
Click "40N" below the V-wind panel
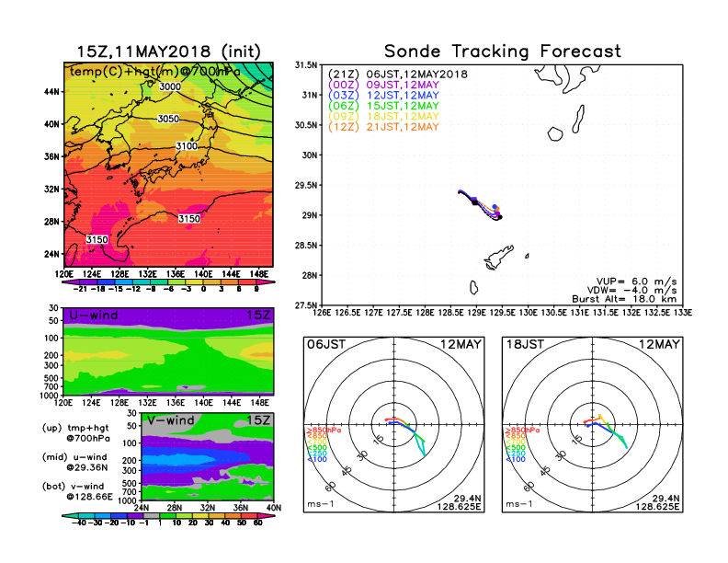(274, 508)
